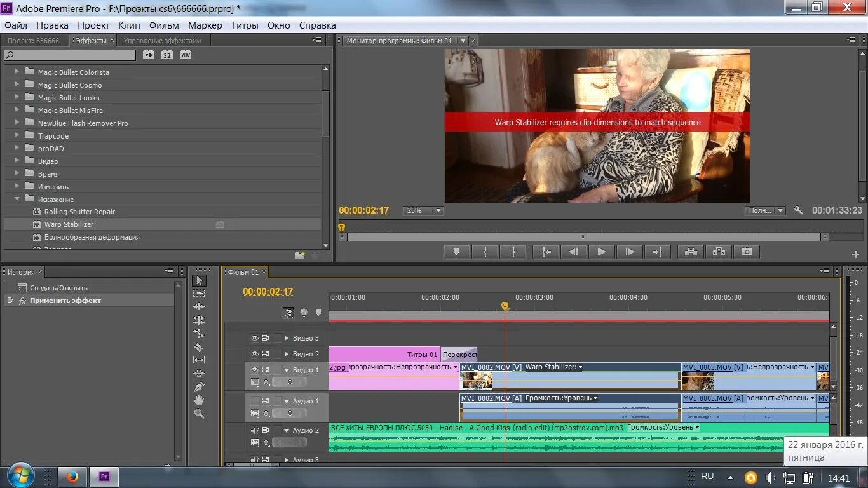Select the Ripple Edit tool
This screenshot has width=868, height=488.
199,307
